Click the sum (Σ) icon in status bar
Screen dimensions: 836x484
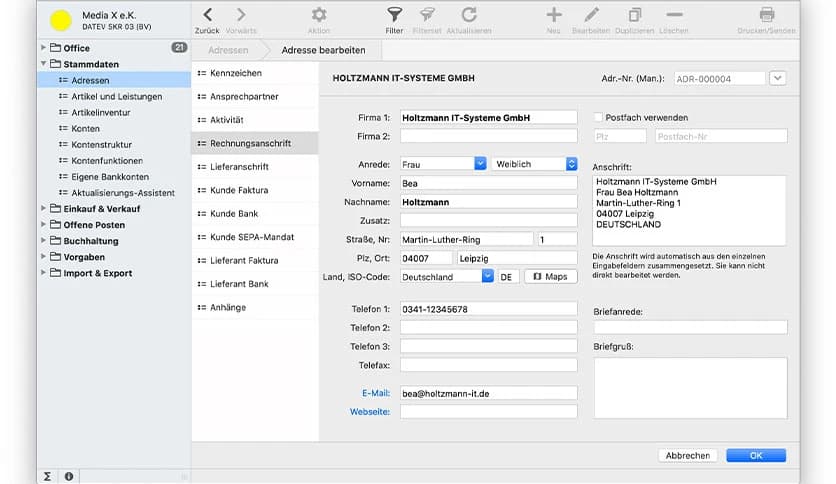[47, 477]
